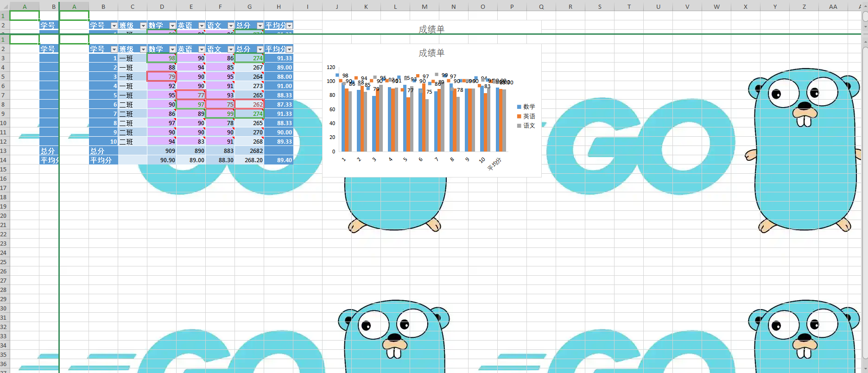The height and width of the screenshot is (373, 868).
Task: Select the overall average cell 89.40
Action: 279,160
